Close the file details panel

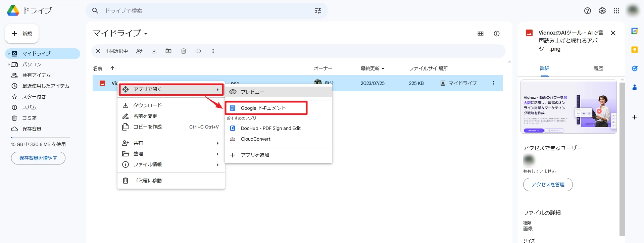tap(613, 33)
